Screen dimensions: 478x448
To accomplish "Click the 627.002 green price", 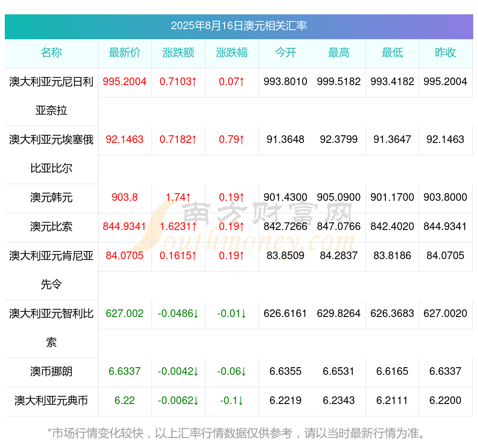I will click(125, 314).
